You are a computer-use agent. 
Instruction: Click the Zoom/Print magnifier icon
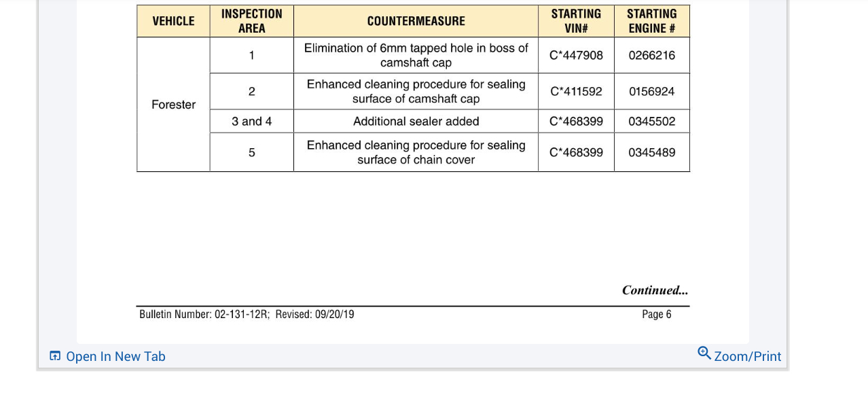coord(704,353)
